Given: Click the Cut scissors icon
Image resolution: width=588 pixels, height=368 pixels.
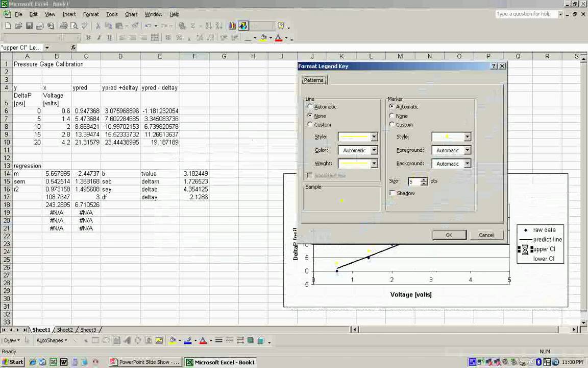Looking at the screenshot, I should (98, 26).
